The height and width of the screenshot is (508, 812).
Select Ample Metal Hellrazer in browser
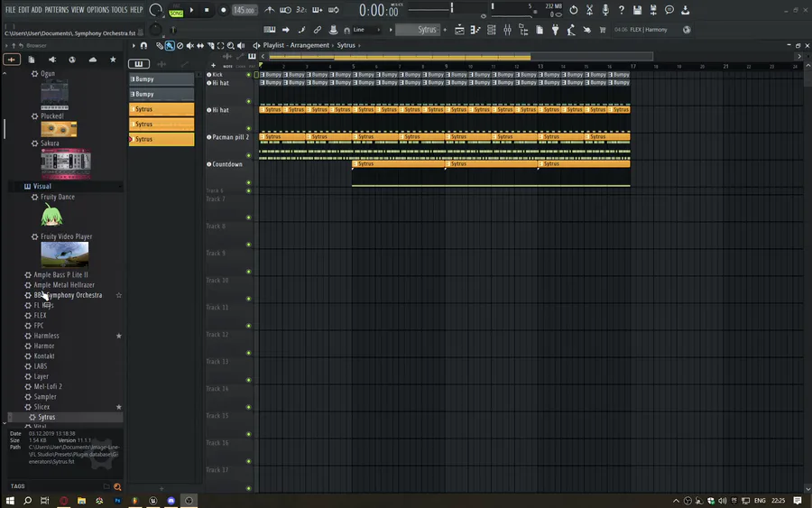tap(64, 285)
